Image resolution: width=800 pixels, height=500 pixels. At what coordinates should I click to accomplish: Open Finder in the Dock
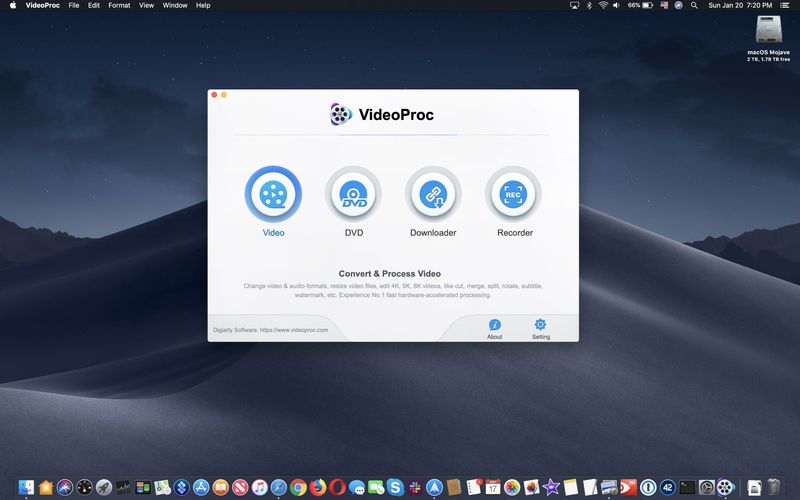coord(26,487)
